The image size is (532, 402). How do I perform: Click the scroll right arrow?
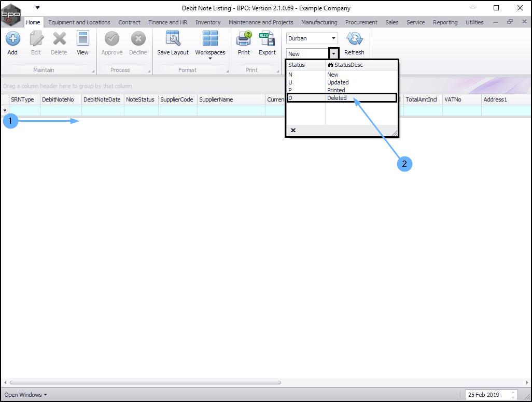[527, 383]
